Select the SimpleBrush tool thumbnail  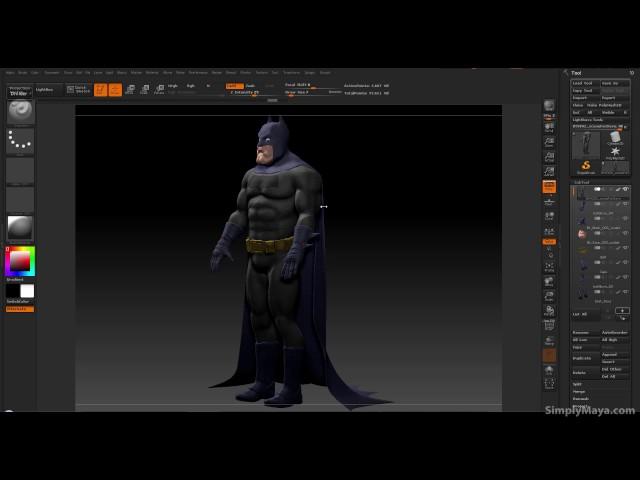586,167
